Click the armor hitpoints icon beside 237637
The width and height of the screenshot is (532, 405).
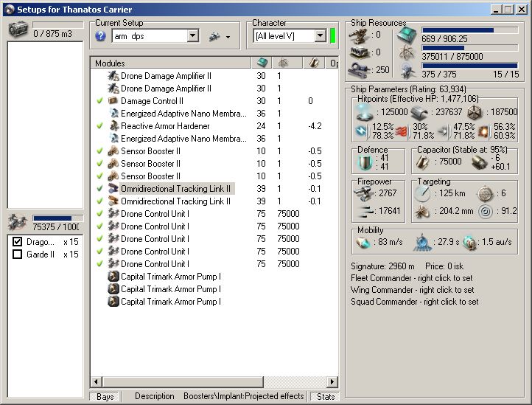[x=419, y=112]
